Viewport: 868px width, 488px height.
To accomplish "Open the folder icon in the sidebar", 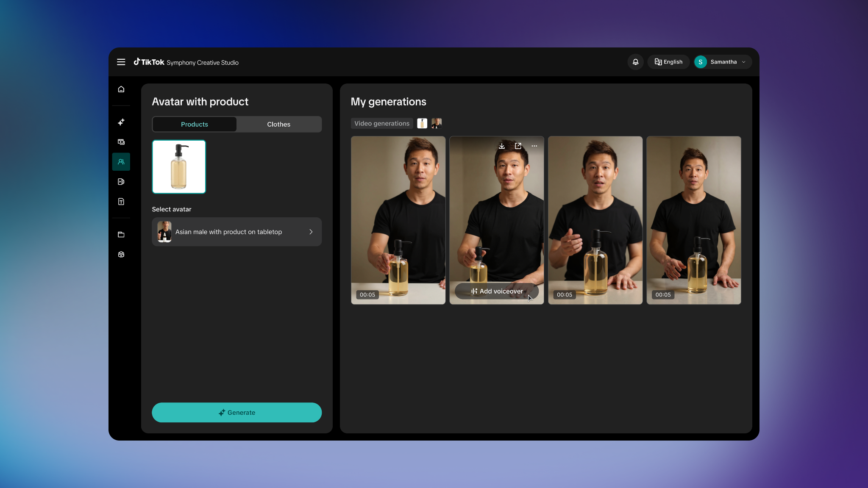I will pos(121,234).
